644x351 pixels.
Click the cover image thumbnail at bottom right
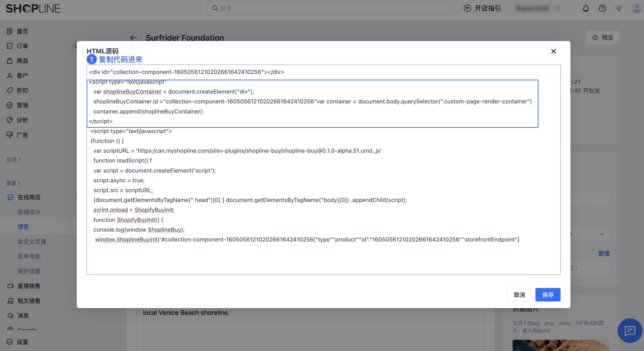pos(561,345)
